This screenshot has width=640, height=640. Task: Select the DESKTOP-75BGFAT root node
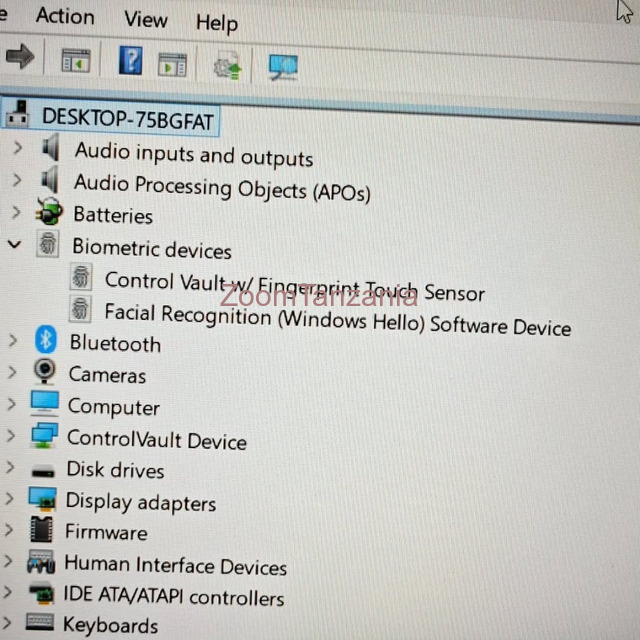pyautogui.click(x=127, y=118)
